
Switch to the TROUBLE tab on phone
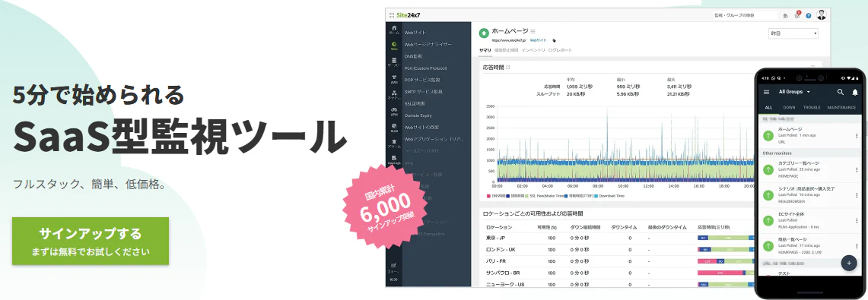tap(812, 107)
